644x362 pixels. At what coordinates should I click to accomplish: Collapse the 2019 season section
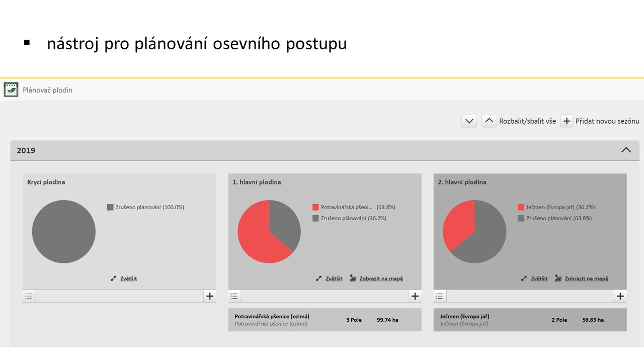(x=626, y=150)
